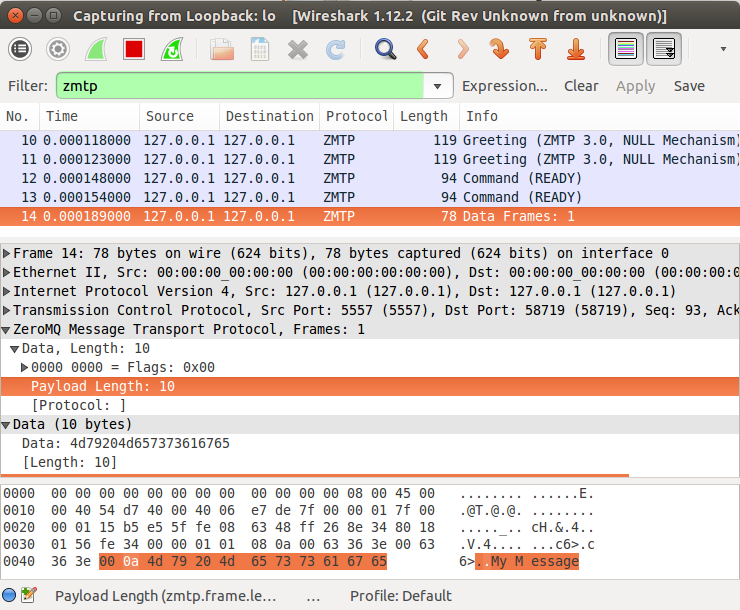The image size is (740, 610).
Task: Expand the Ethernet II tree node
Action: click(x=7, y=272)
